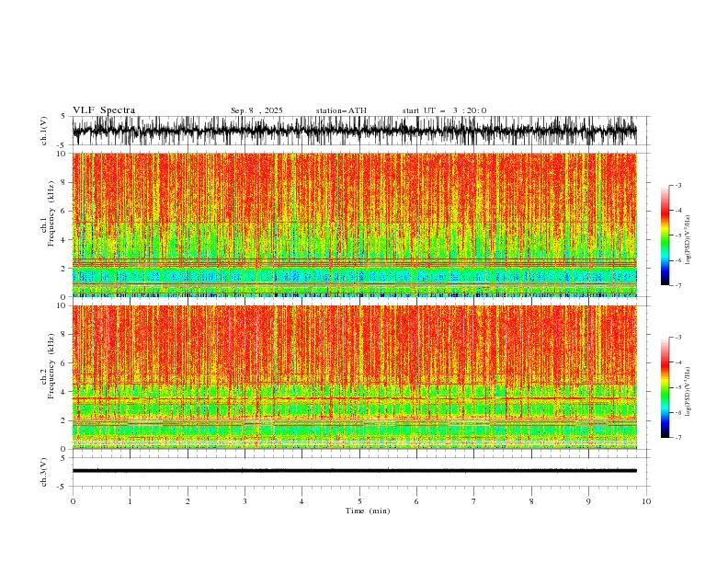Select the date text "Sep. 8 , 2025"
This screenshot has width=728, height=563.
click(256, 110)
